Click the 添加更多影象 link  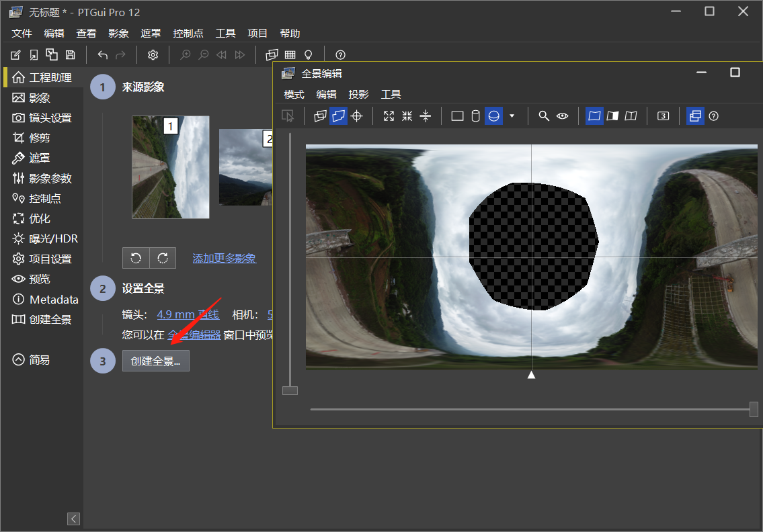click(x=224, y=259)
